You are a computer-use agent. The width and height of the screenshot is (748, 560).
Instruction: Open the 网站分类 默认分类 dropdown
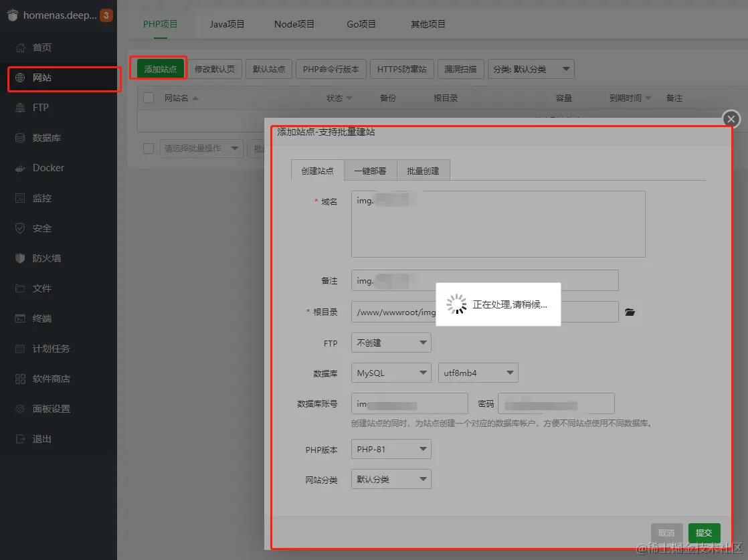point(391,479)
